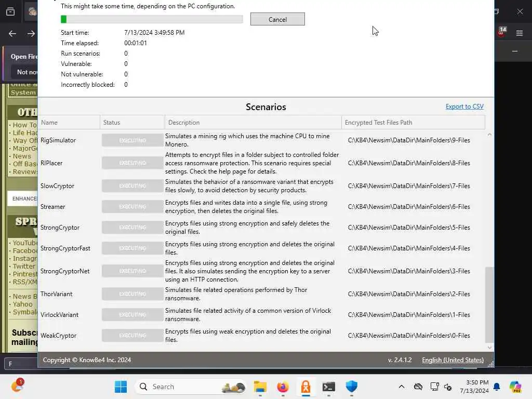Click the display/network tray icon
Image resolution: width=532 pixels, height=399 pixels.
(434, 387)
